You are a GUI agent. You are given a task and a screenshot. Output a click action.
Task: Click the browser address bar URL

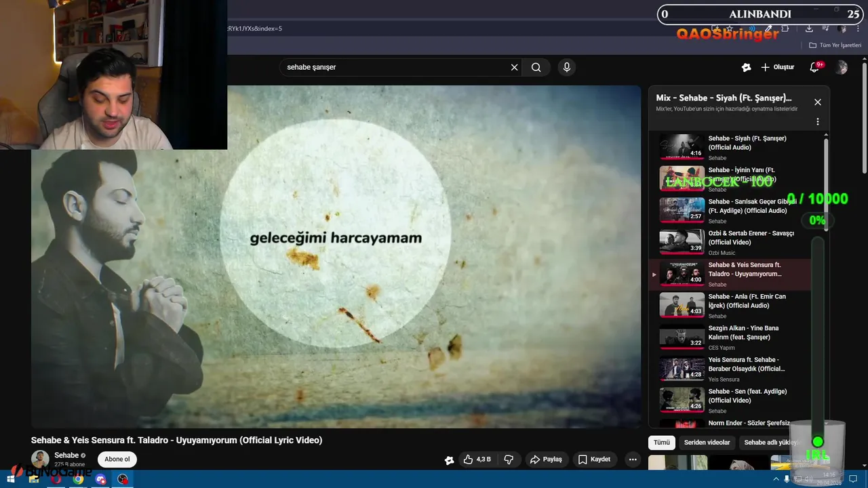coord(254,28)
